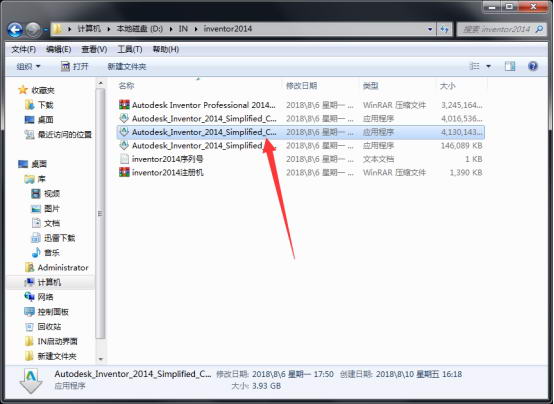The width and height of the screenshot is (554, 404).
Task: Select the 146,089 KB Autodesk application icon
Action: tap(124, 145)
